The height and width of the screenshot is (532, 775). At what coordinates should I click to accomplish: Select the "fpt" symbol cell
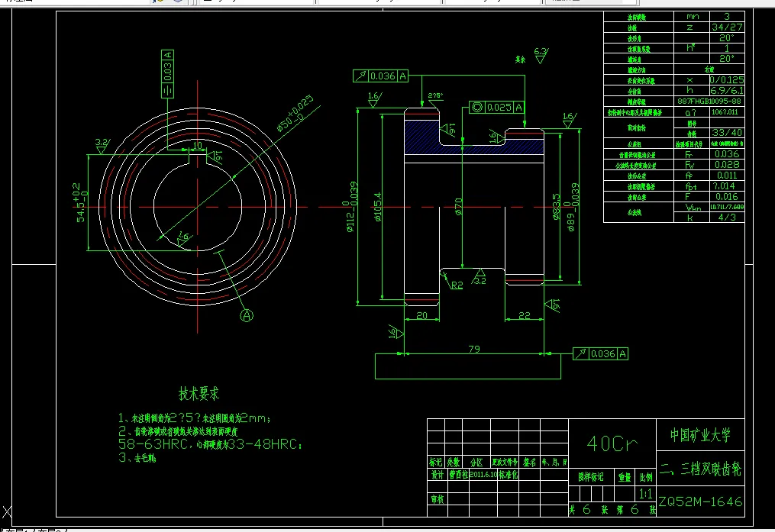point(692,186)
